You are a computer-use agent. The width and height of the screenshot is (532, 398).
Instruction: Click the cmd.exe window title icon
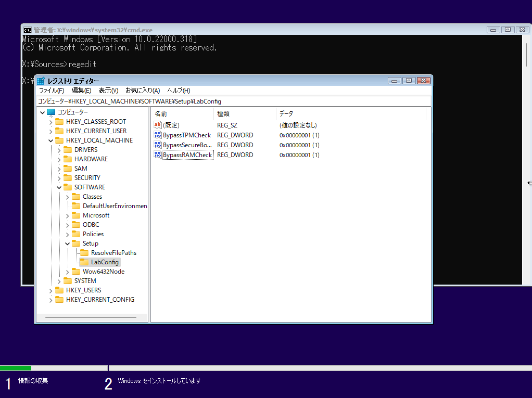tap(28, 30)
